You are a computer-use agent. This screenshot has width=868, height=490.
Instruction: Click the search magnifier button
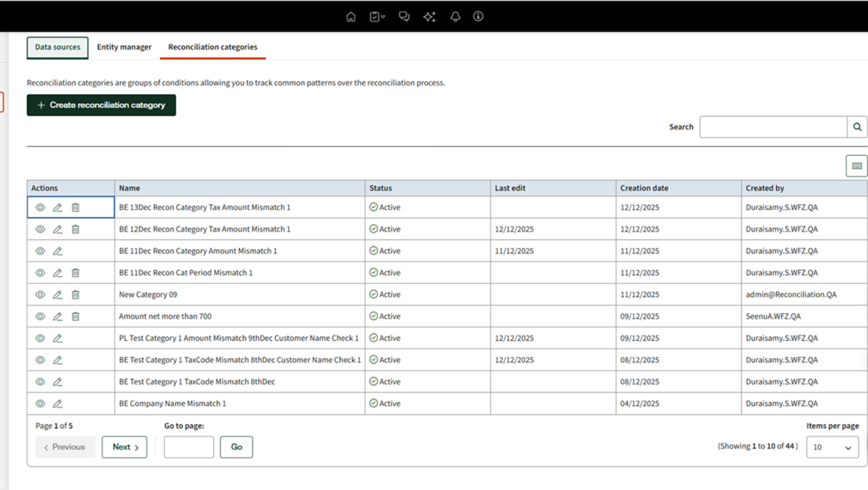(857, 127)
